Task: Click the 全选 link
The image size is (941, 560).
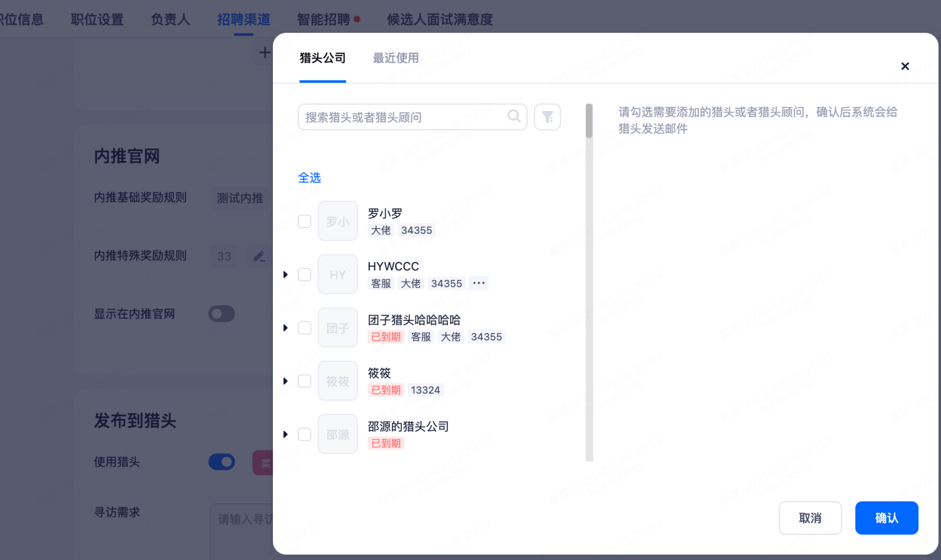Action: pyautogui.click(x=310, y=177)
